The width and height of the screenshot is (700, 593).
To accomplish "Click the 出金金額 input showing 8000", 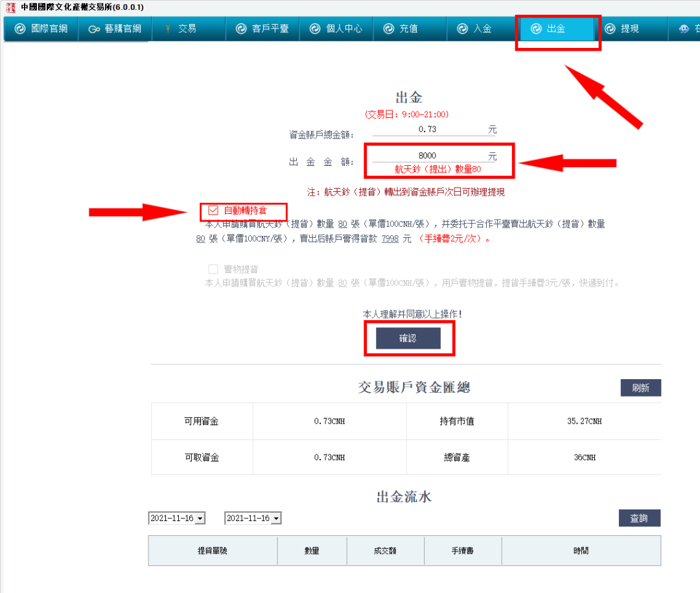I will pyautogui.click(x=434, y=156).
